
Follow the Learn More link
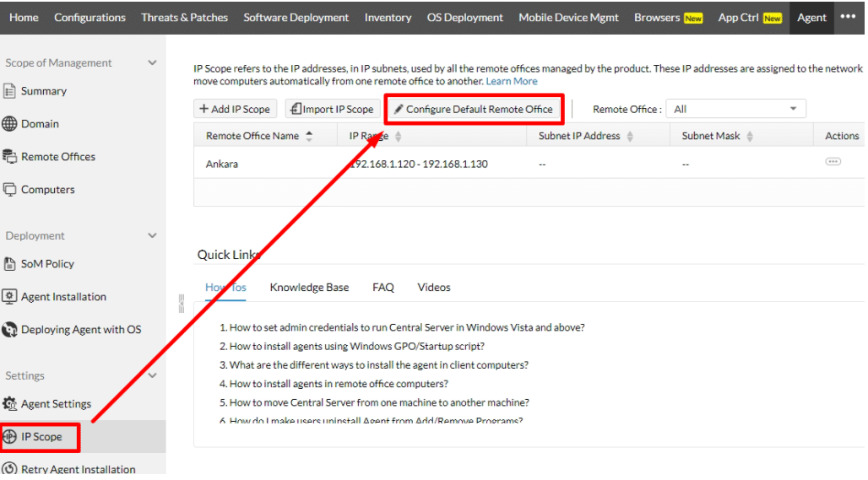[x=512, y=81]
